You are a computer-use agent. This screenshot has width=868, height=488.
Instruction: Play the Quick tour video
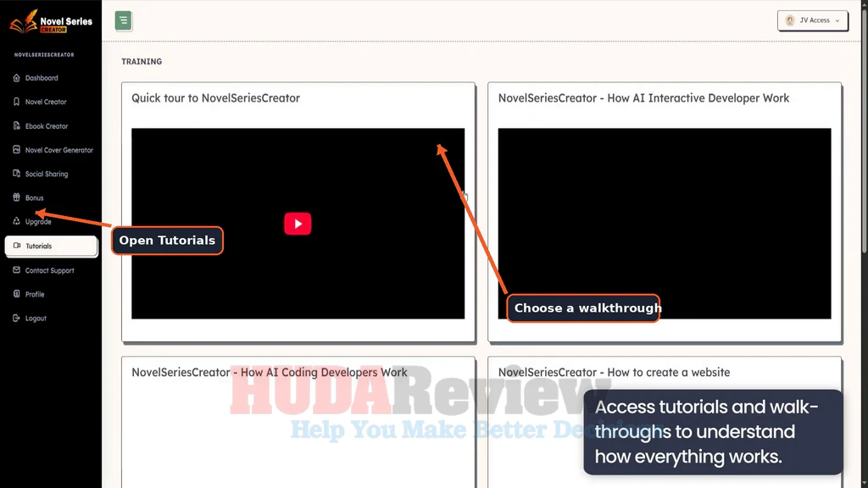coord(298,224)
